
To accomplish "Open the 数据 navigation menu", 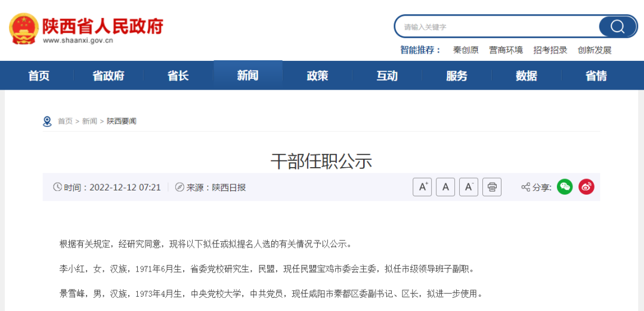I will pyautogui.click(x=527, y=76).
